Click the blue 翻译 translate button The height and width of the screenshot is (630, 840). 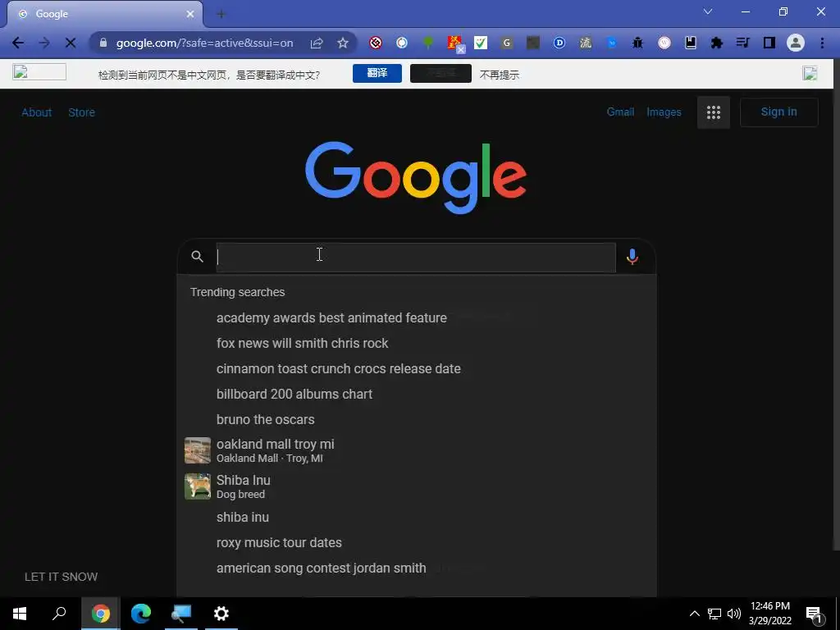[x=377, y=73]
